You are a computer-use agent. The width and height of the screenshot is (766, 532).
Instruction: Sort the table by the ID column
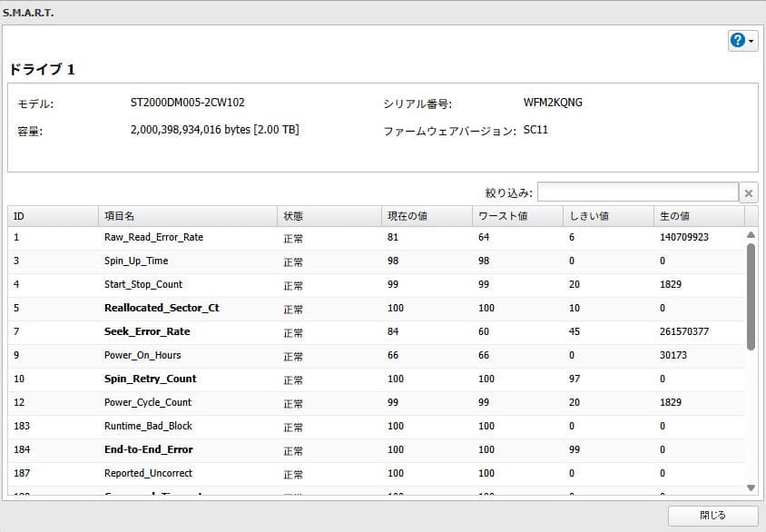point(50,215)
